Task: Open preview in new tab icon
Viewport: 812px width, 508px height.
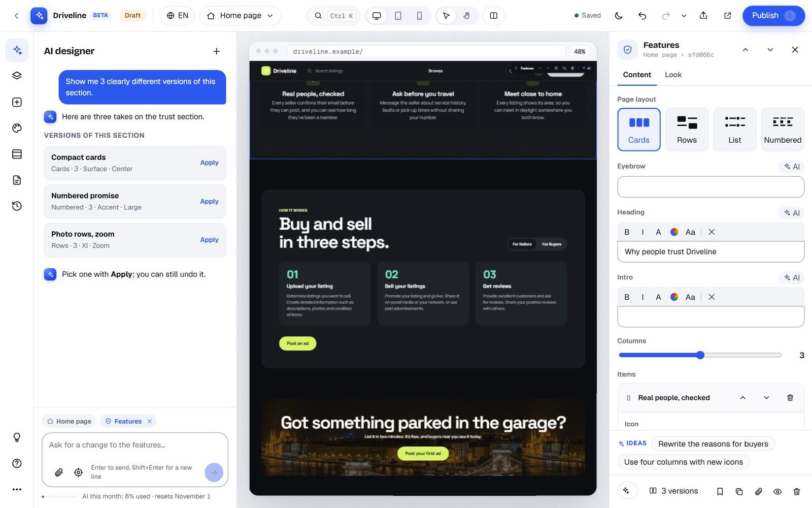Action: (727, 16)
